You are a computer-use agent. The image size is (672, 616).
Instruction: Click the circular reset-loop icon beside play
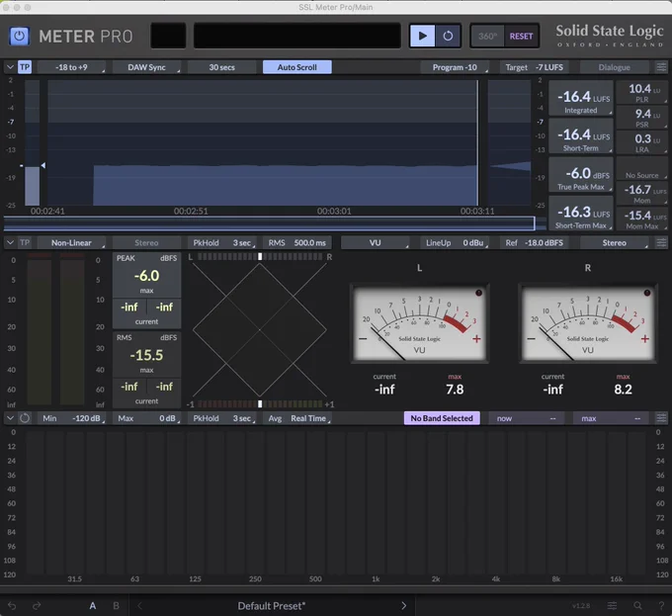pyautogui.click(x=448, y=36)
